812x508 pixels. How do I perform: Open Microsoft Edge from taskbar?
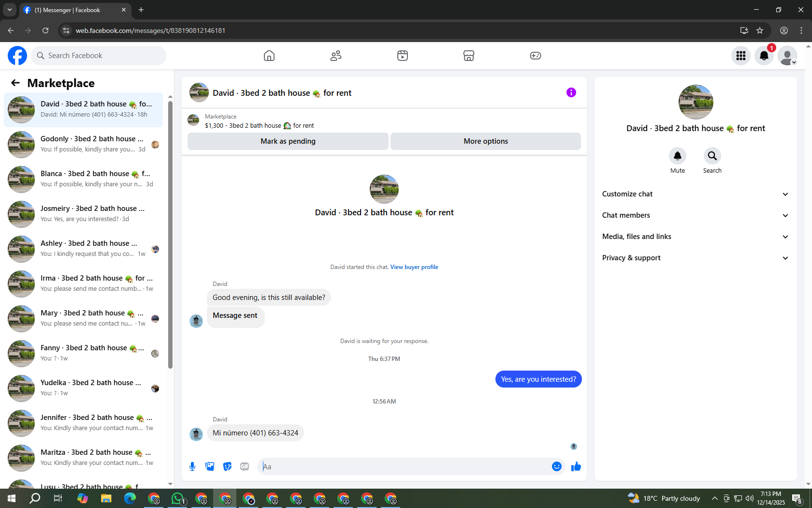click(x=130, y=498)
